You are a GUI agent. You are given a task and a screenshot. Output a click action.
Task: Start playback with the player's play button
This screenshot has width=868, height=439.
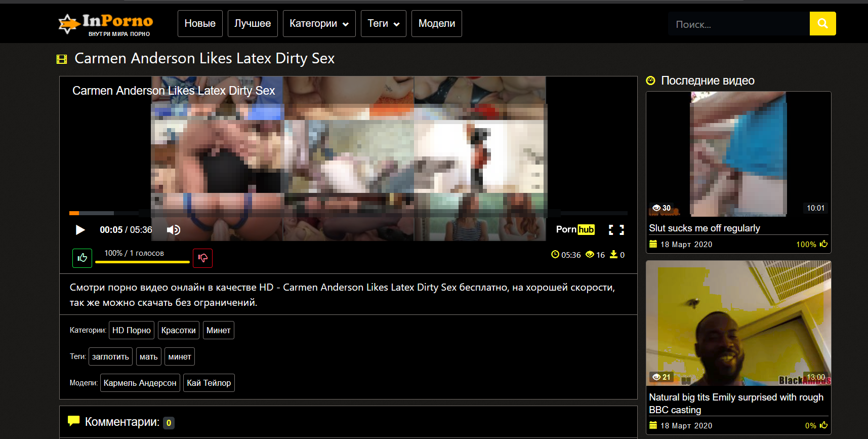[80, 230]
